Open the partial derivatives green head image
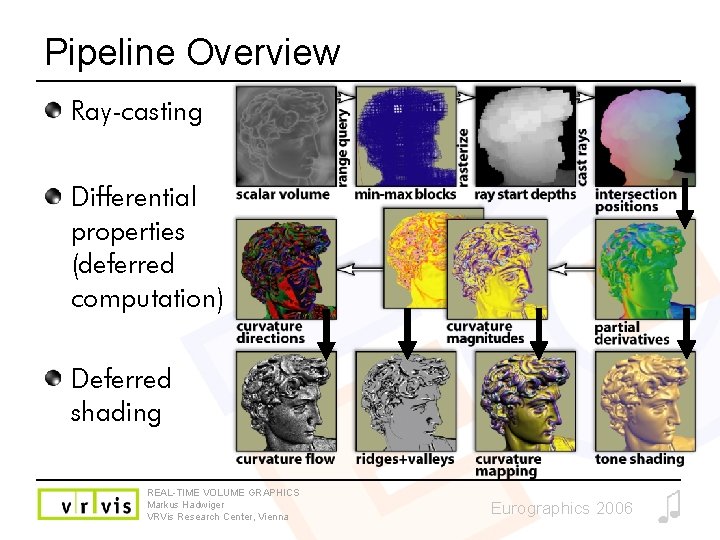Viewport: 720px width, 540px height. point(645,269)
